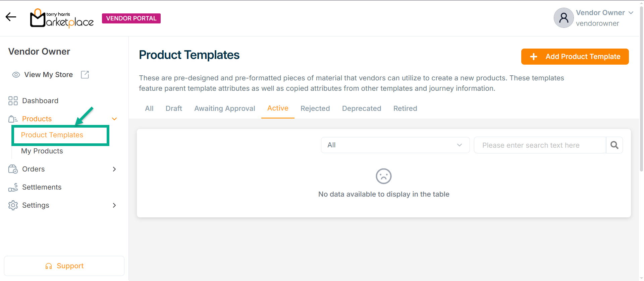The image size is (644, 281).
Task: Open the Support button
Action: [x=64, y=266]
